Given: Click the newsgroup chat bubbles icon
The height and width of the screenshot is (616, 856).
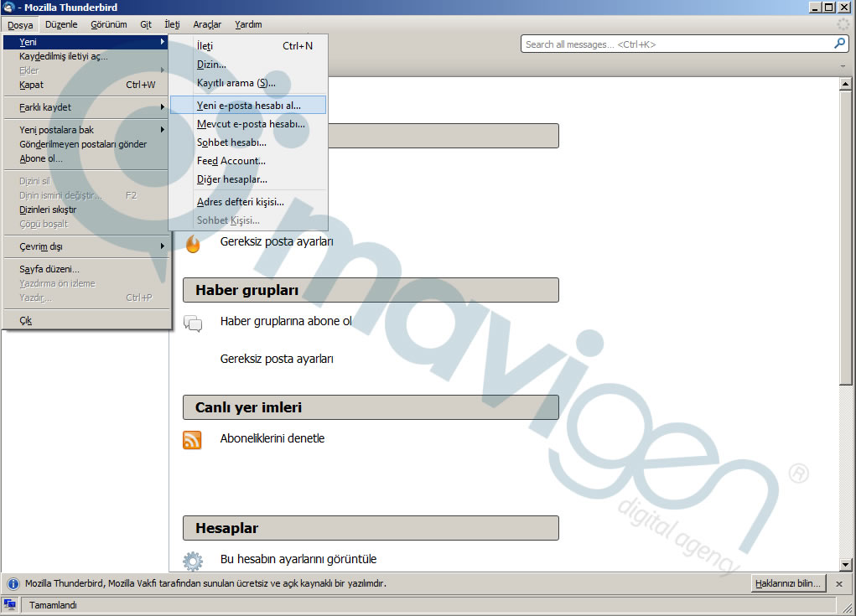Looking at the screenshot, I should [193, 323].
